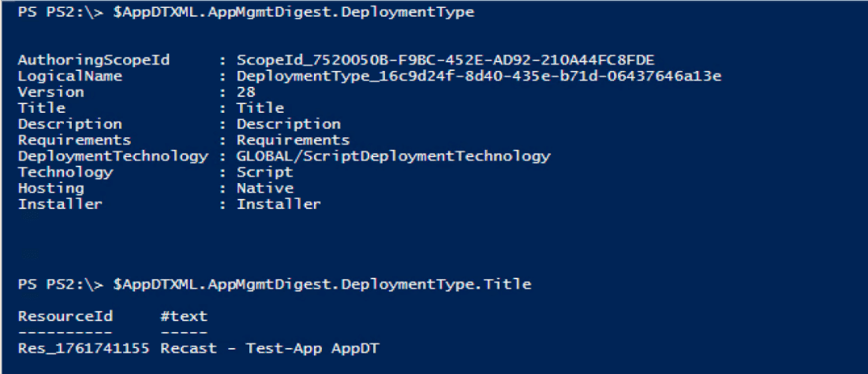Click the Version property name
868x374 pixels.
point(51,92)
